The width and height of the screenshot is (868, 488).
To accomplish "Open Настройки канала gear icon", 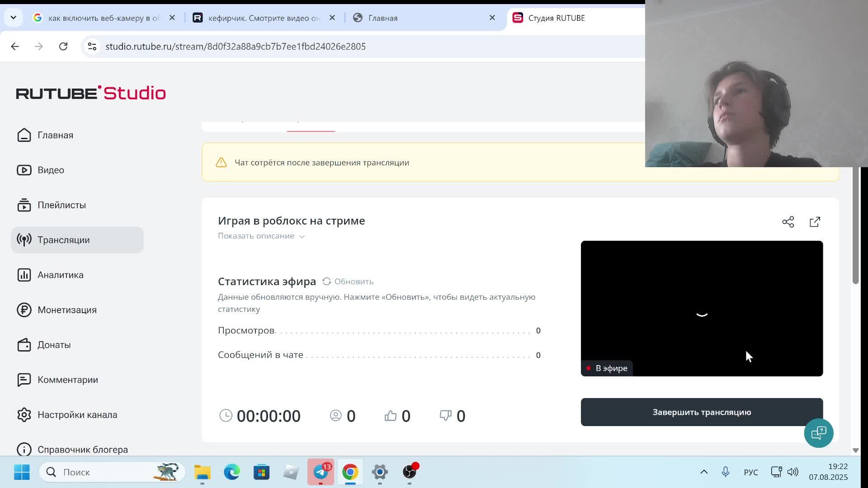I will pyautogui.click(x=24, y=415).
